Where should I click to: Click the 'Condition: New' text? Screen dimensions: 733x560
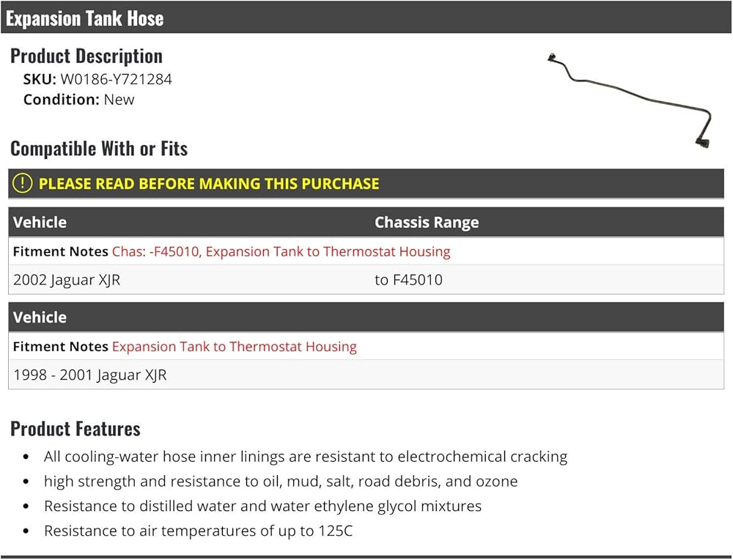[x=78, y=100]
